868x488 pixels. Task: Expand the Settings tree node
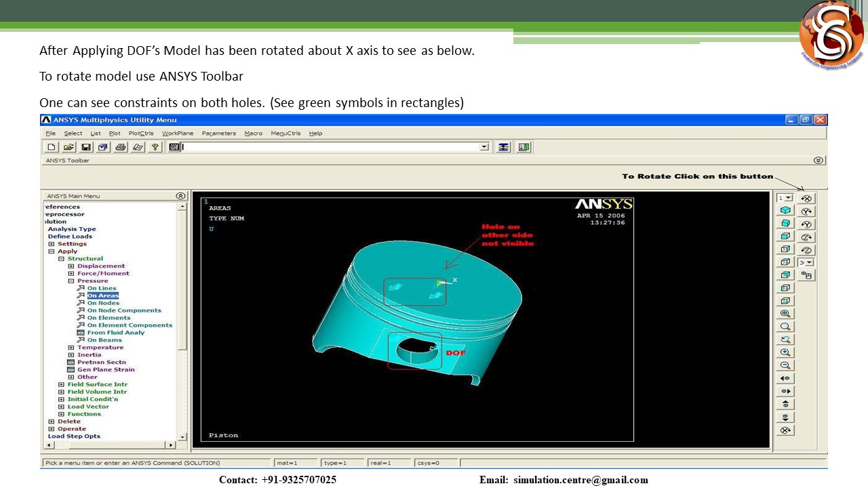click(x=52, y=244)
